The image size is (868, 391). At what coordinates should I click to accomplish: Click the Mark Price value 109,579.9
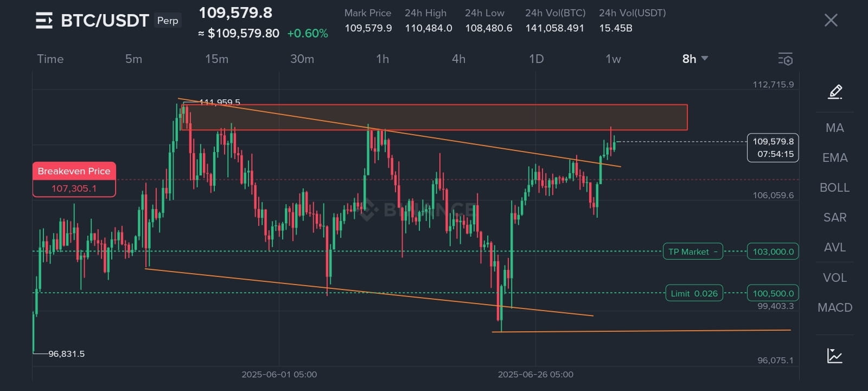pyautogui.click(x=368, y=28)
